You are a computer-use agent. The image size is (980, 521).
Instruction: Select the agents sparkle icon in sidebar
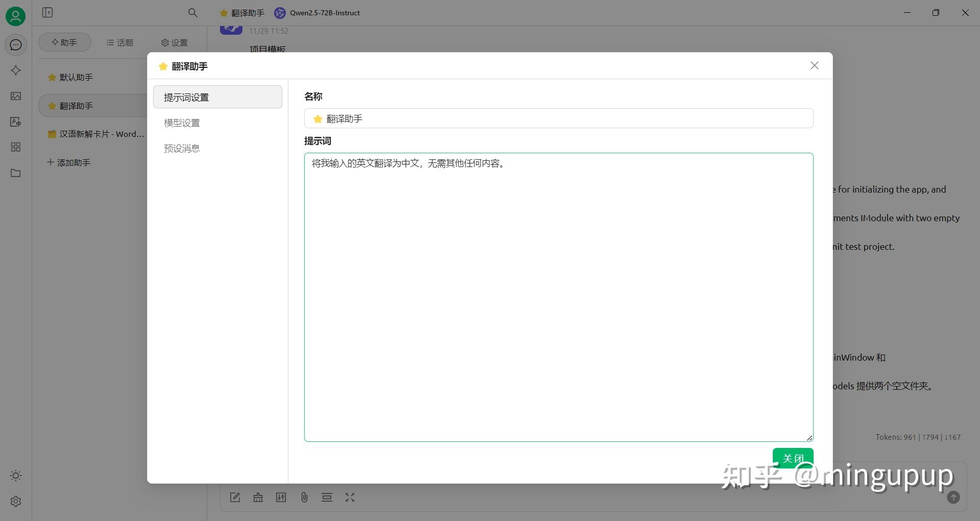(x=16, y=70)
